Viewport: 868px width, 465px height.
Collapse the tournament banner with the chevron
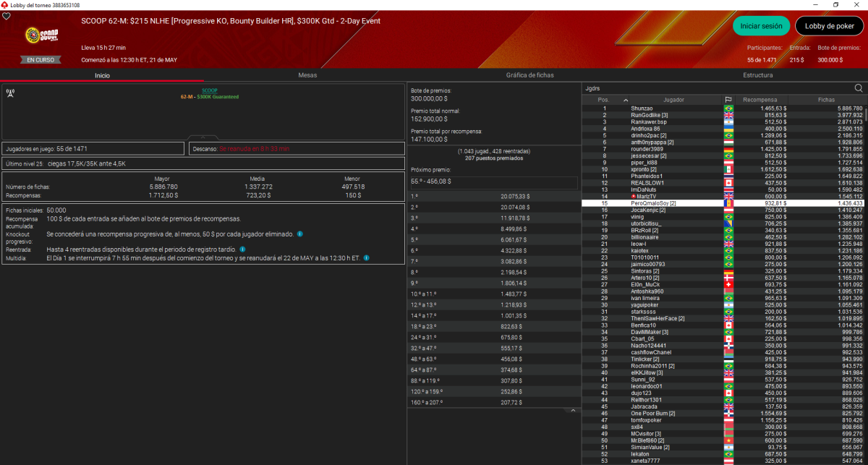coord(203,137)
